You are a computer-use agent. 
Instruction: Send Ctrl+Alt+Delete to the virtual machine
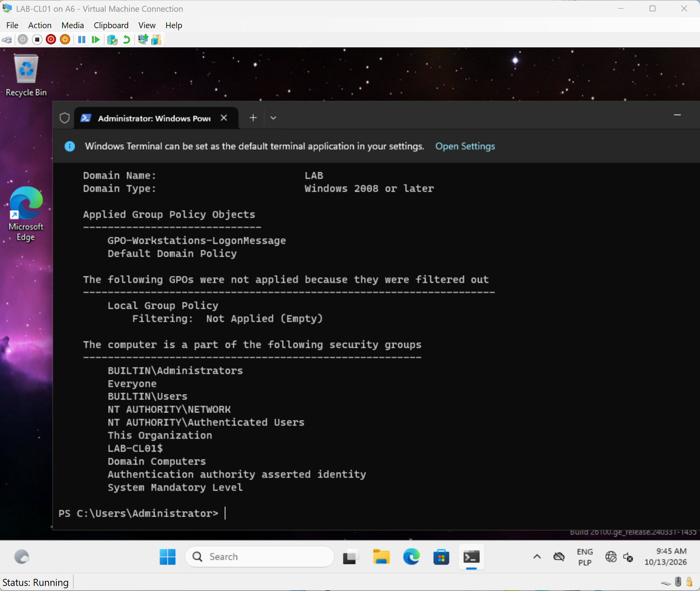click(x=7, y=40)
